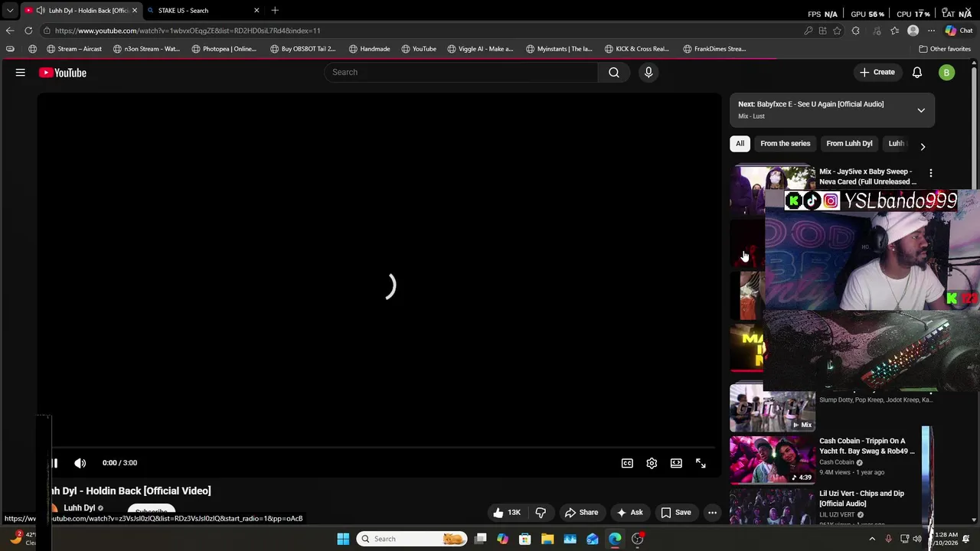This screenshot has width=980, height=551.
Task: Open the FrankDimes Stream bookmark
Action: (714, 49)
